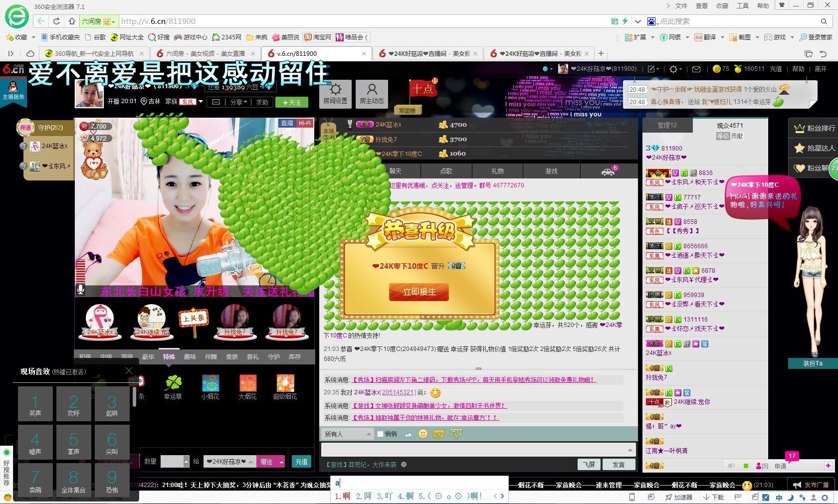Select the 大烟花 big fireworks gift
The width and height of the screenshot is (838, 504).
tap(247, 387)
